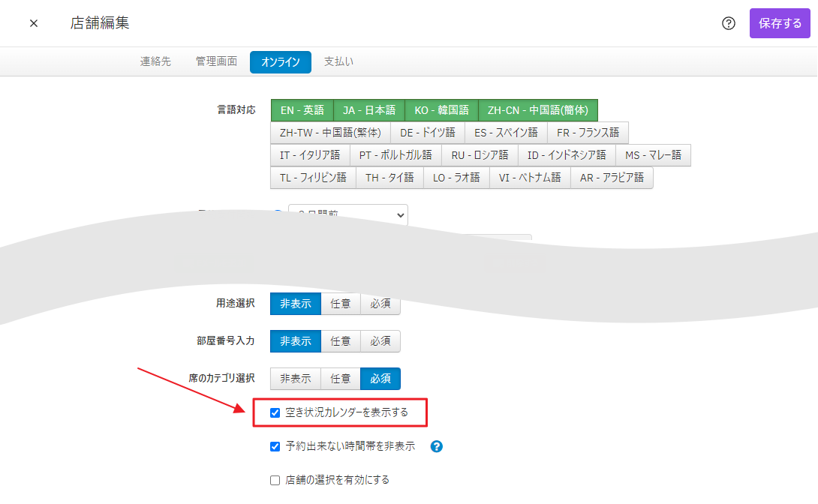The height and width of the screenshot is (504, 818).
Task: Set 用途選択 to 任意
Action: click(x=341, y=304)
